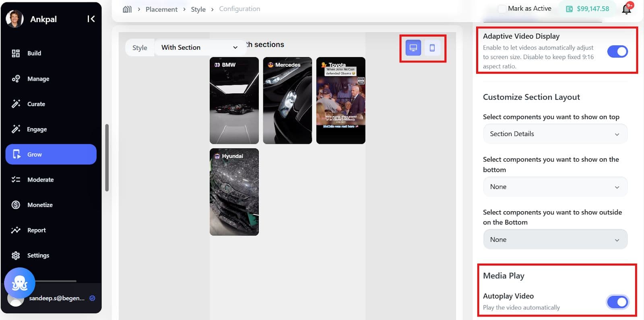Open the octopus chat assistant icon
Image resolution: width=644 pixels, height=320 pixels.
point(19,283)
